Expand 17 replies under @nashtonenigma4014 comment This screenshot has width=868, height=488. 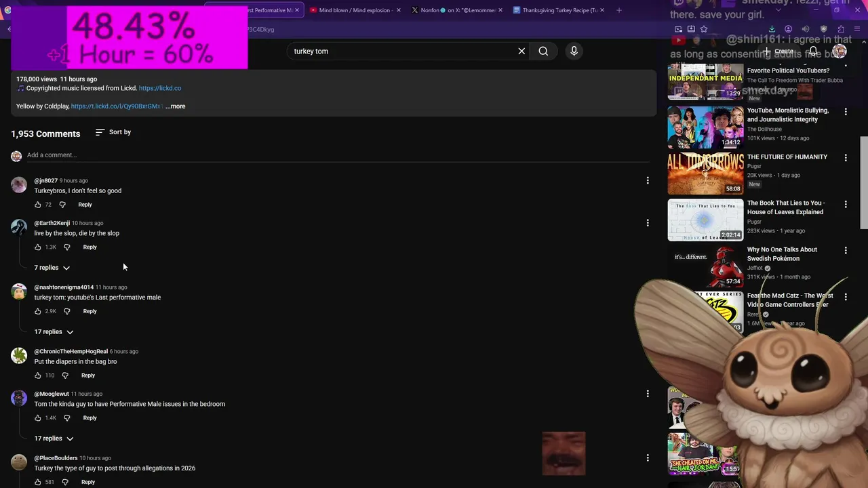(x=54, y=332)
